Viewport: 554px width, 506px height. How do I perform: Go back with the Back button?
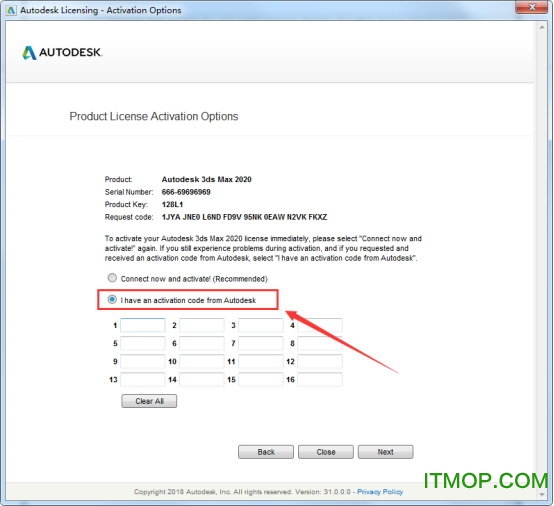[266, 452]
